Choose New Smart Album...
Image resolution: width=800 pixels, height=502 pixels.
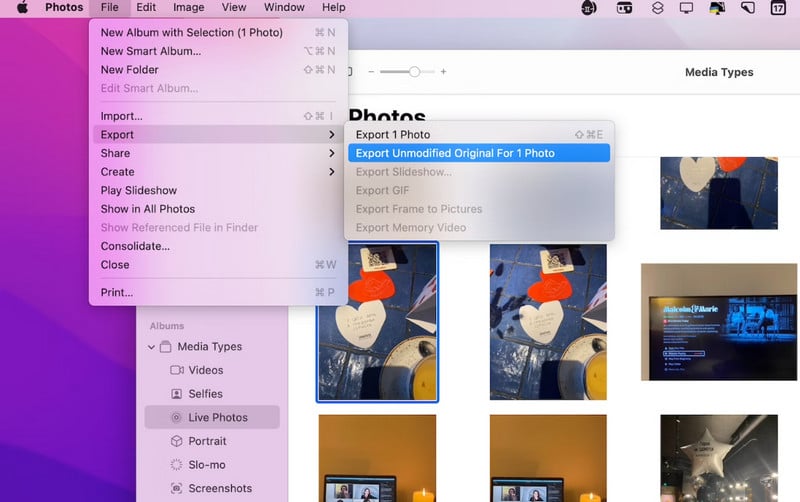click(x=218, y=51)
